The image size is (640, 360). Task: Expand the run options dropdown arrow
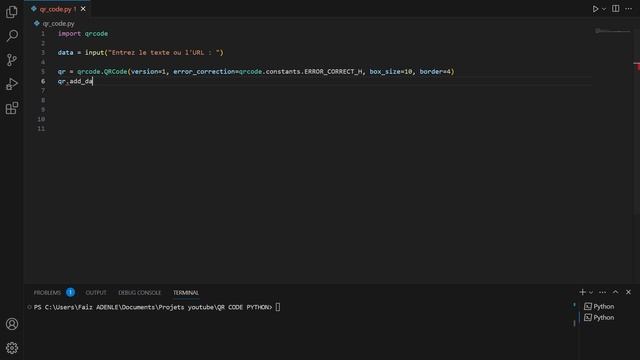pyautogui.click(x=604, y=9)
